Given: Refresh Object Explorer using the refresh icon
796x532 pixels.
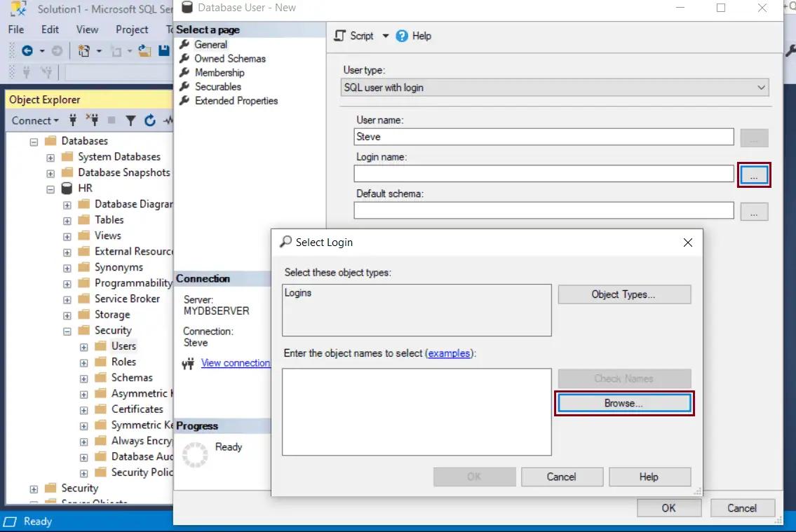Looking at the screenshot, I should tap(149, 121).
